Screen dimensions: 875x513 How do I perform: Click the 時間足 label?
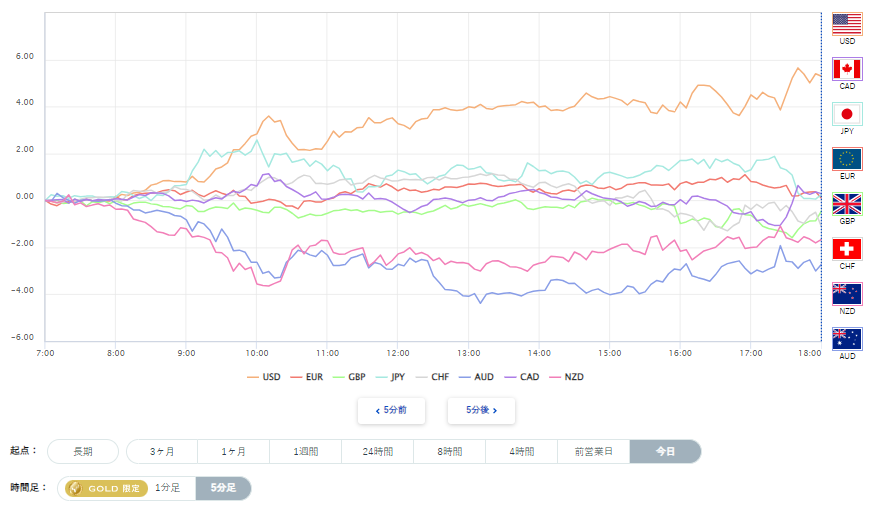click(x=28, y=488)
